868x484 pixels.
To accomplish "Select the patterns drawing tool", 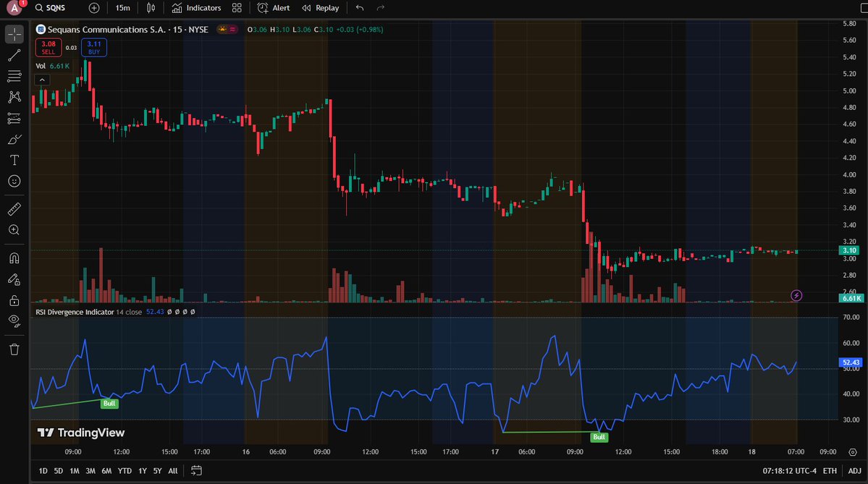I will [x=14, y=97].
